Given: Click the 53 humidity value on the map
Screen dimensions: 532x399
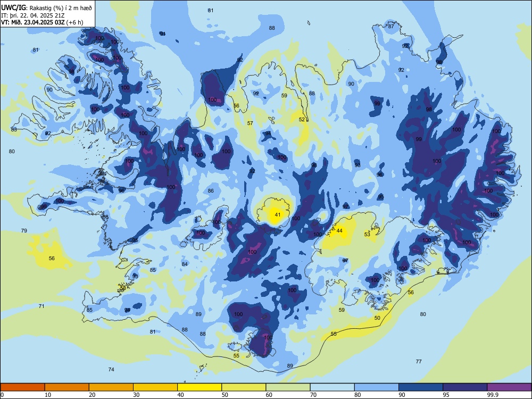Looking at the screenshot, I should tap(367, 235).
